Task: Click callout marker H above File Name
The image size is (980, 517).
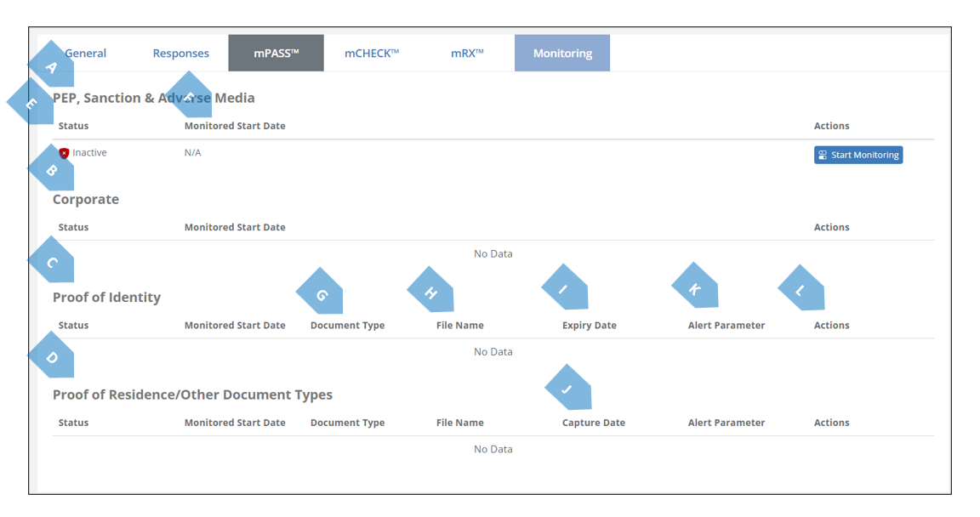Action: 430,293
